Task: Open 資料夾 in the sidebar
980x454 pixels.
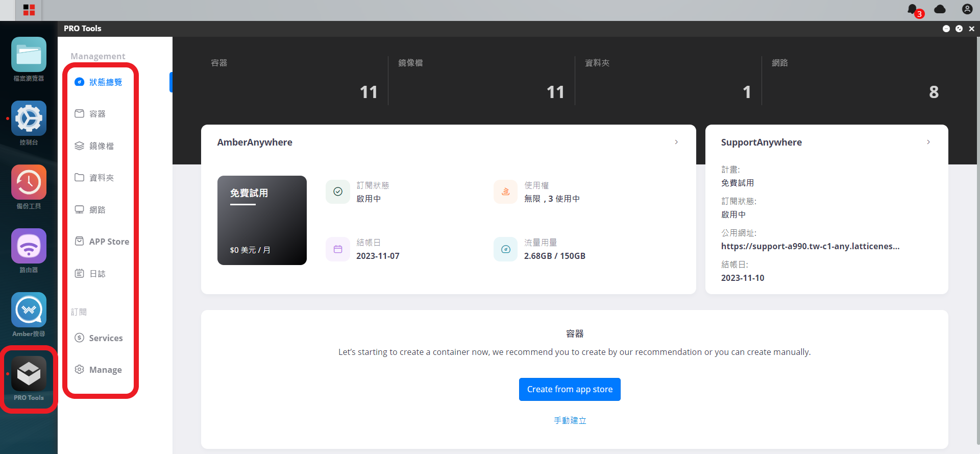Action: (x=102, y=178)
